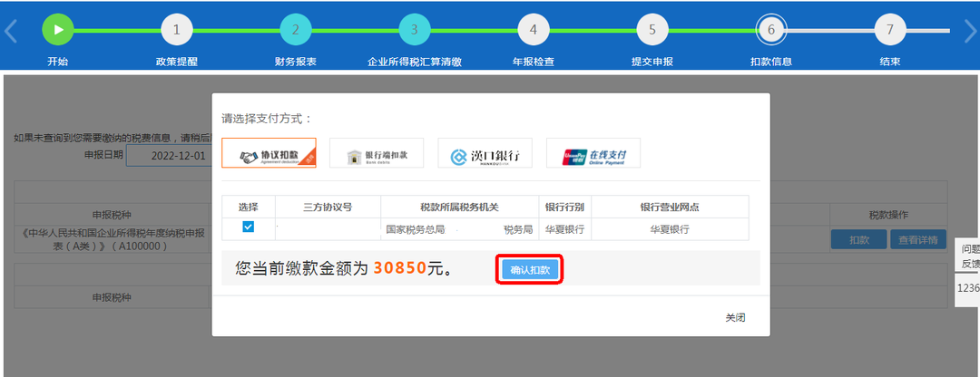980x377 pixels.
Task: Jump to step 4 年报检查 circle
Action: click(533, 30)
